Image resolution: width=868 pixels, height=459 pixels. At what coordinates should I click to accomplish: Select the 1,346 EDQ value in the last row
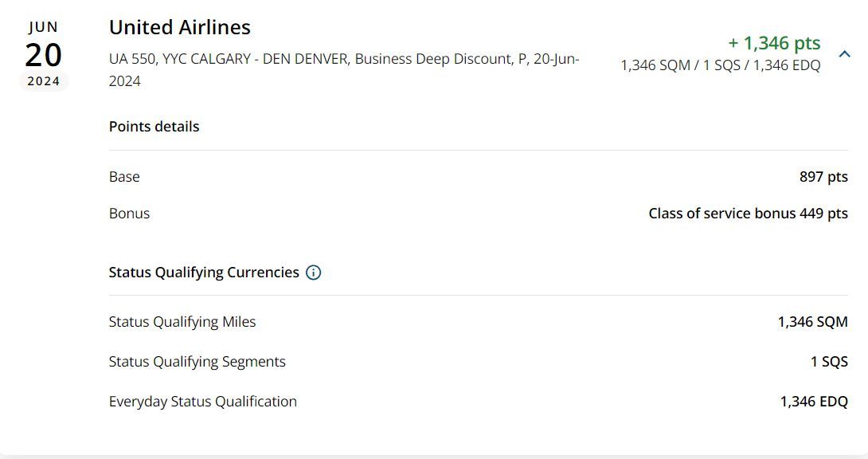814,402
